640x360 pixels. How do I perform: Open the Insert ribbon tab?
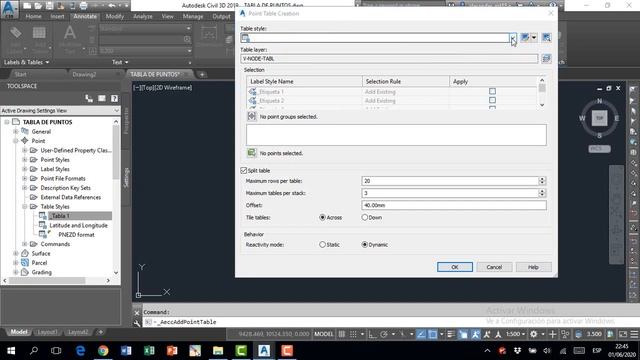(x=58, y=16)
